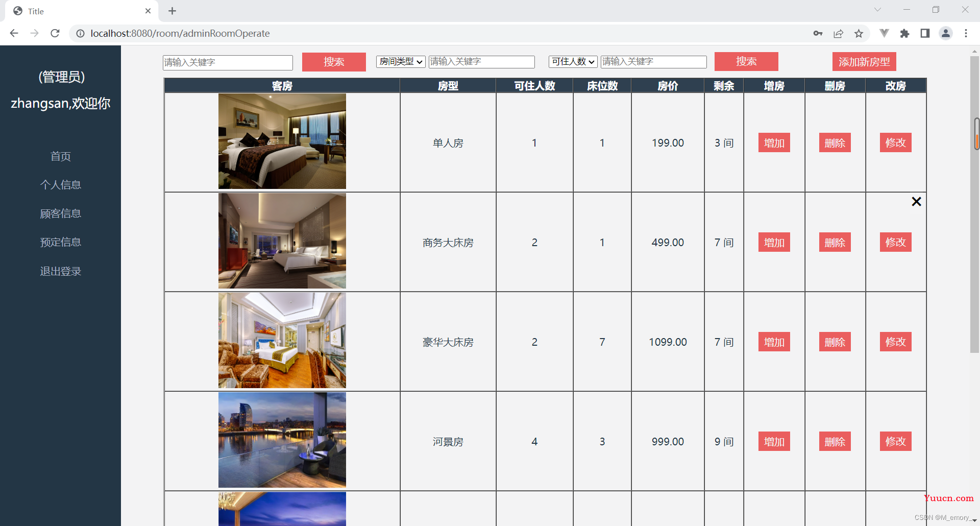The height and width of the screenshot is (526, 980).
Task: Open 预定信息 in the sidebar
Action: [61, 242]
